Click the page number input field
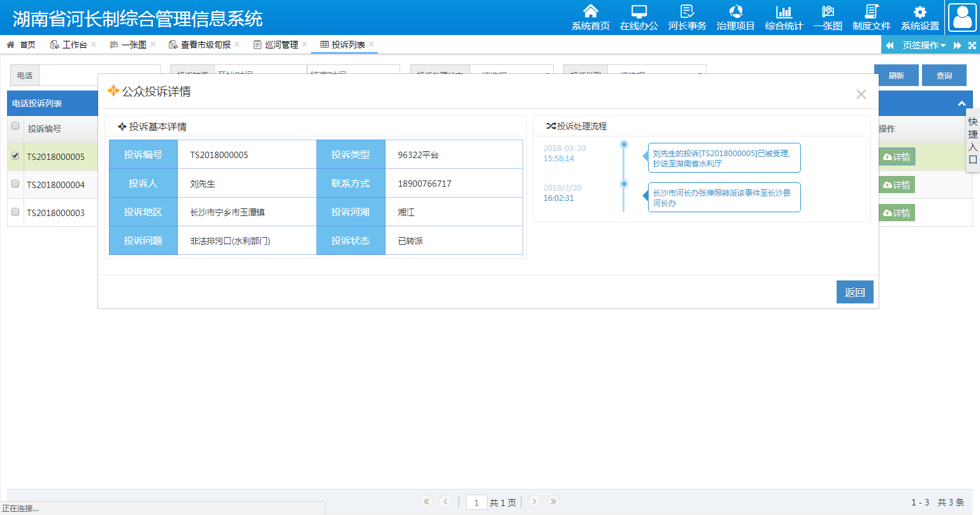Screen dimensions: 980x515 [476, 502]
